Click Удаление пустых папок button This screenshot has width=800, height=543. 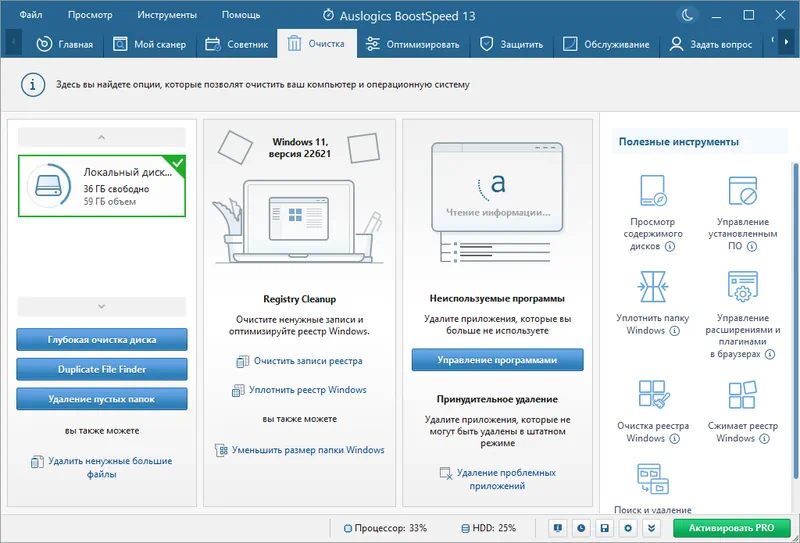pos(102,399)
